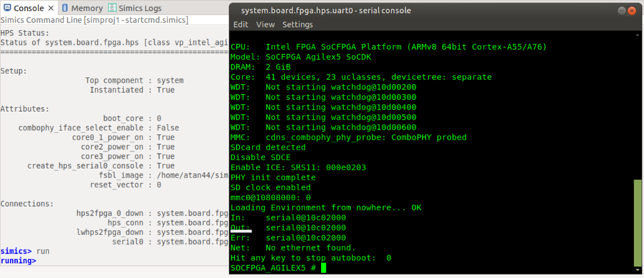This screenshot has height=278, width=644.
Task: Click 'SD clock enabled' line
Action: (271, 187)
